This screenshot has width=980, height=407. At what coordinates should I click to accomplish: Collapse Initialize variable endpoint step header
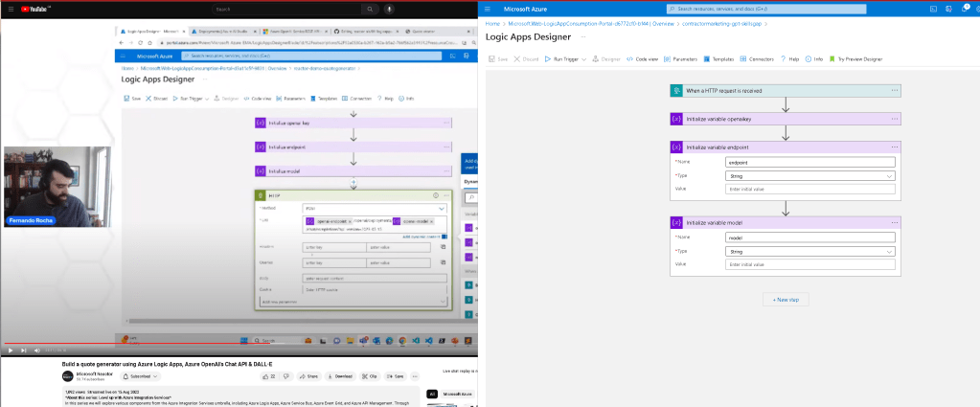785,147
